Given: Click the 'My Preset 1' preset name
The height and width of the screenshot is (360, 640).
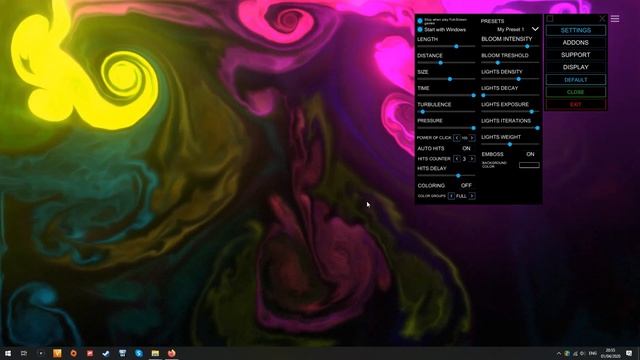Looking at the screenshot, I should click(x=510, y=29).
